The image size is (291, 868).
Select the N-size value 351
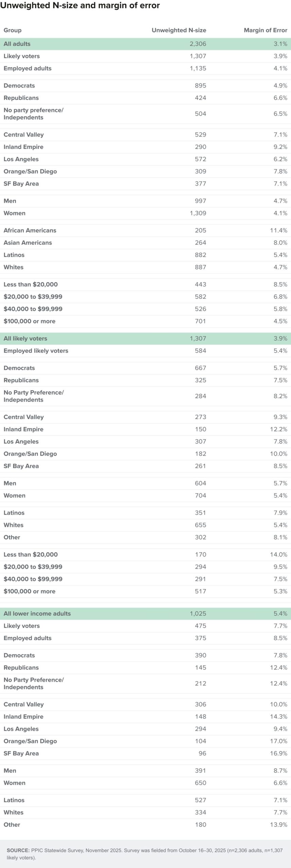[x=200, y=512]
